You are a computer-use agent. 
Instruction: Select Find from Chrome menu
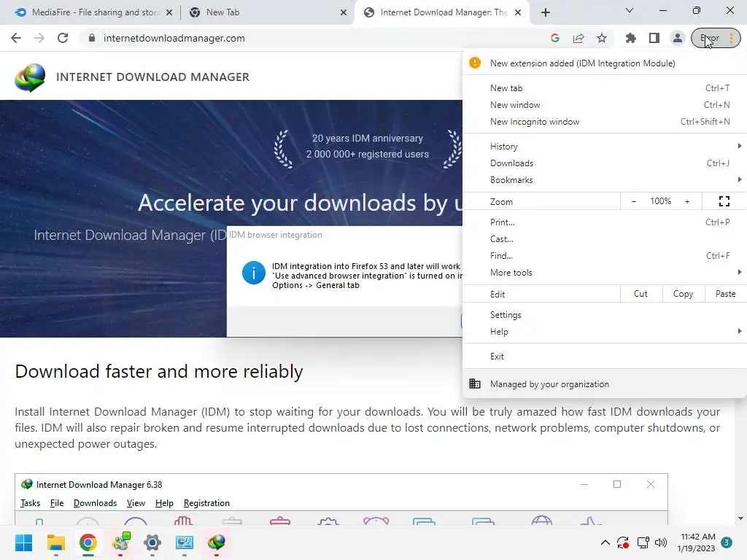point(605,256)
